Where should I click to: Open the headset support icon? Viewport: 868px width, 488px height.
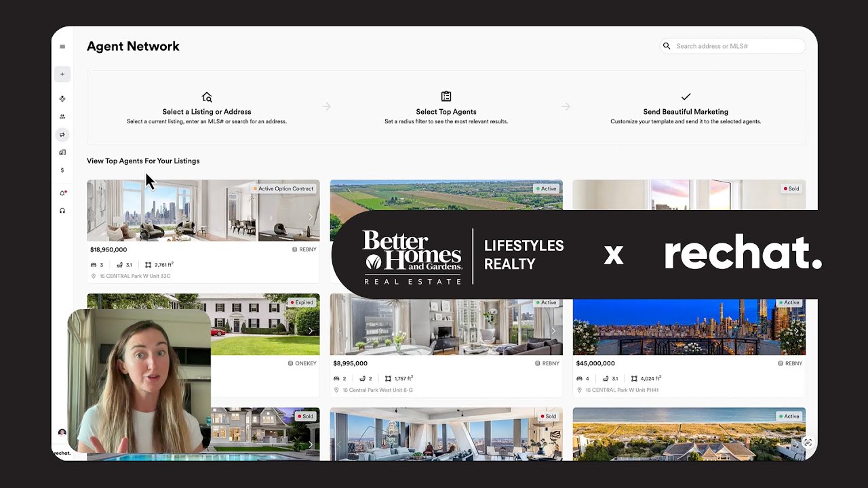pyautogui.click(x=62, y=211)
